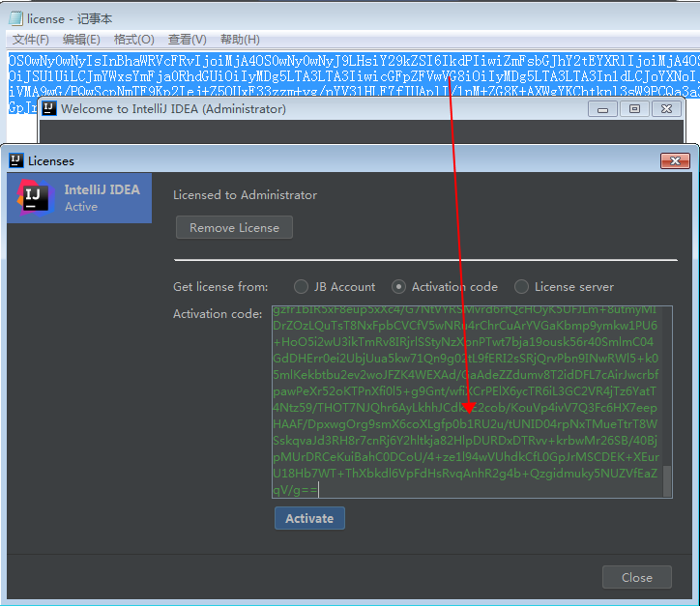The image size is (700, 606).
Task: Open the Notepad 查看(V) menu
Action: [x=187, y=40]
